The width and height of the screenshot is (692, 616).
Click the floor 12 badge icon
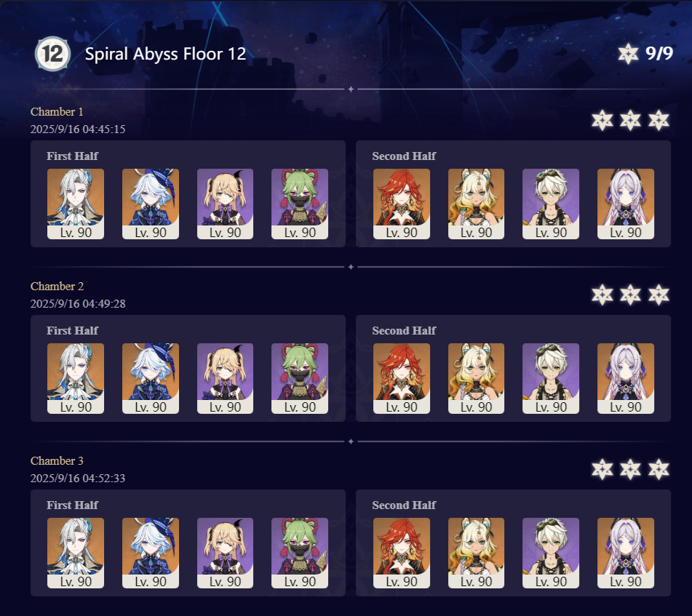click(x=52, y=54)
